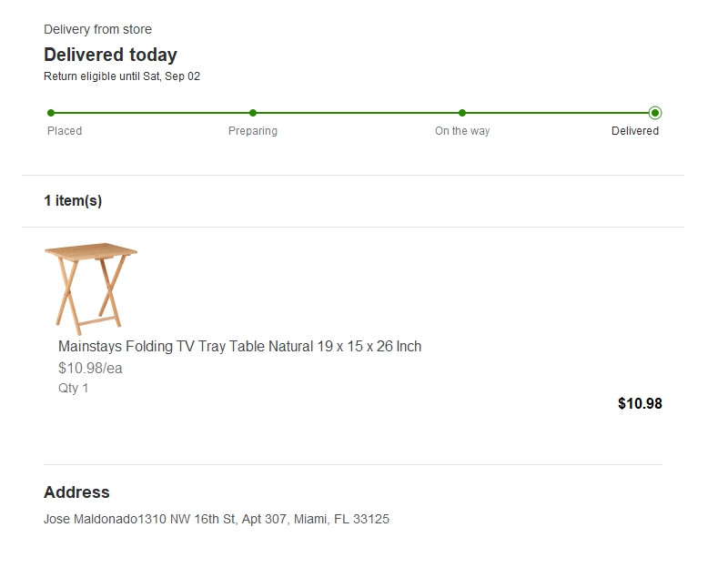Click Return eligible until Sat, Sep 02
Image resolution: width=728 pixels, height=588 pixels.
pos(122,76)
